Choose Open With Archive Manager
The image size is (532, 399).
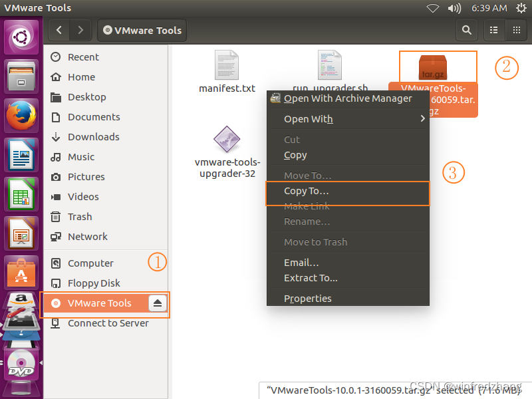[348, 98]
